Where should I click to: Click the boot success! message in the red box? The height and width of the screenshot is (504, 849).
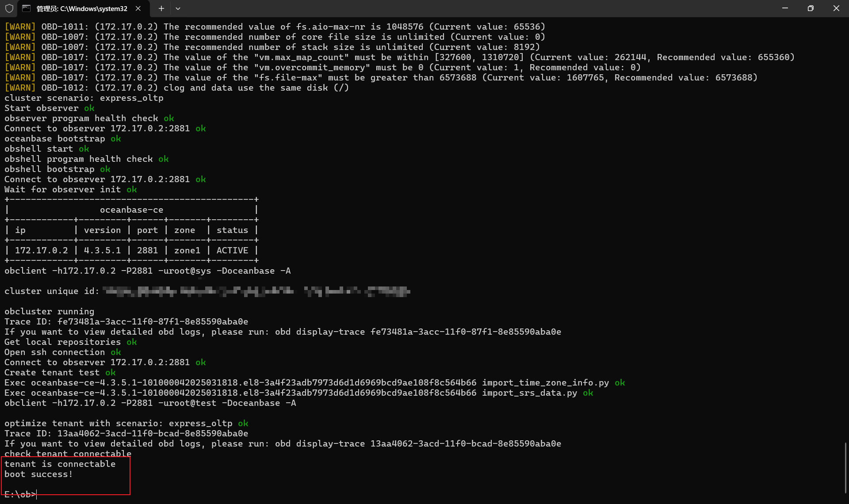[38, 474]
